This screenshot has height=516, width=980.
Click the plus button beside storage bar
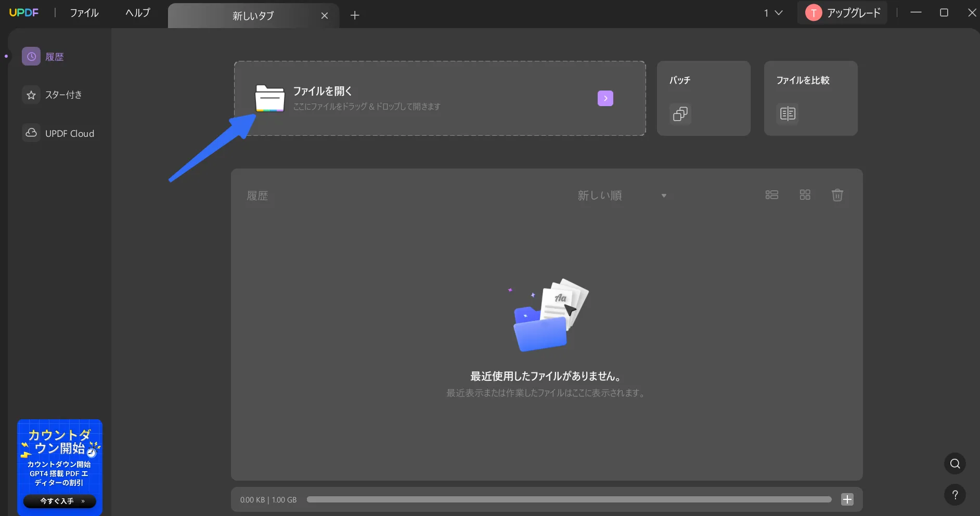847,499
